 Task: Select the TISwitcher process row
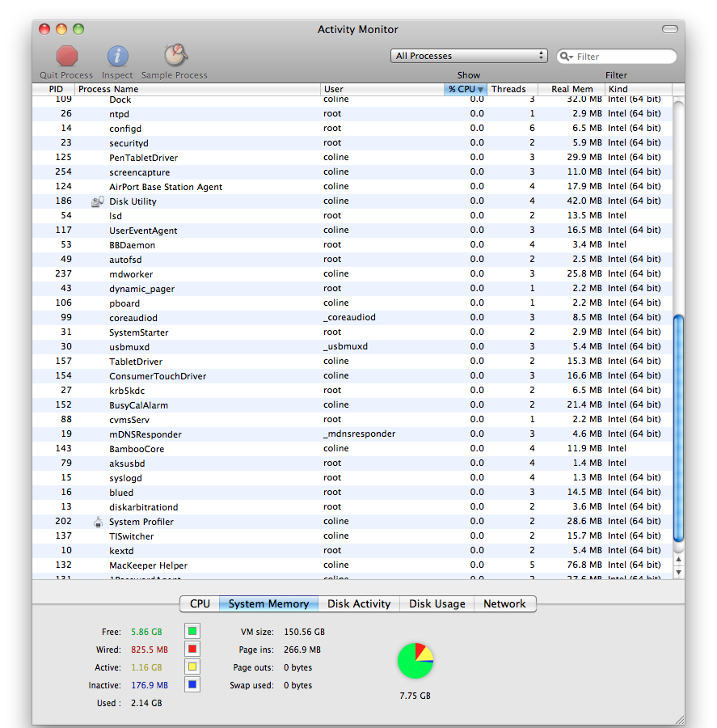click(x=352, y=536)
